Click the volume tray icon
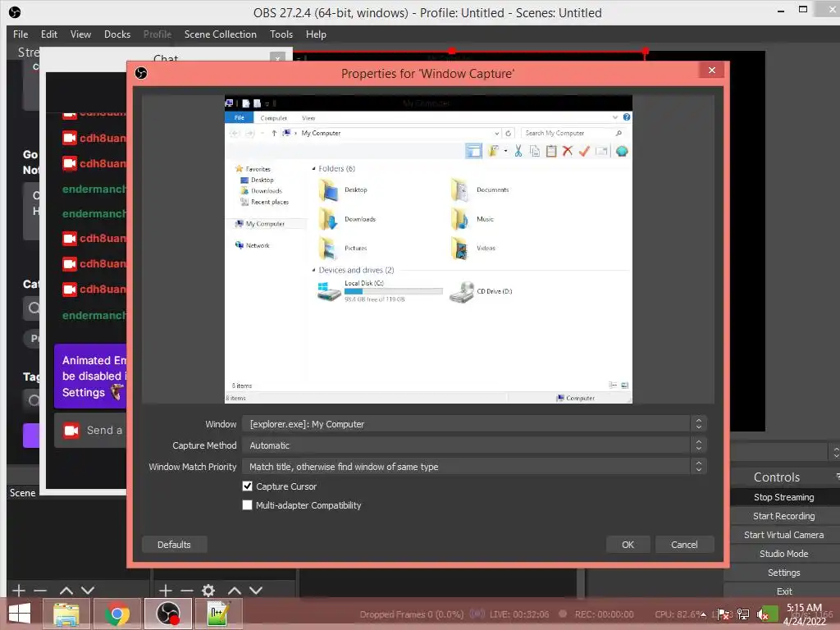Screen dimensions: 840x630 tap(763, 614)
